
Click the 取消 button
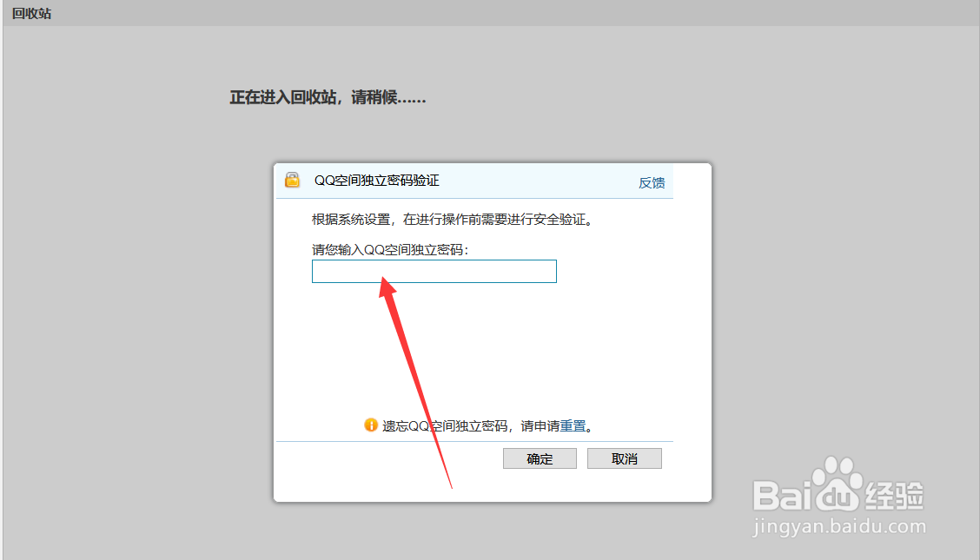tap(624, 459)
